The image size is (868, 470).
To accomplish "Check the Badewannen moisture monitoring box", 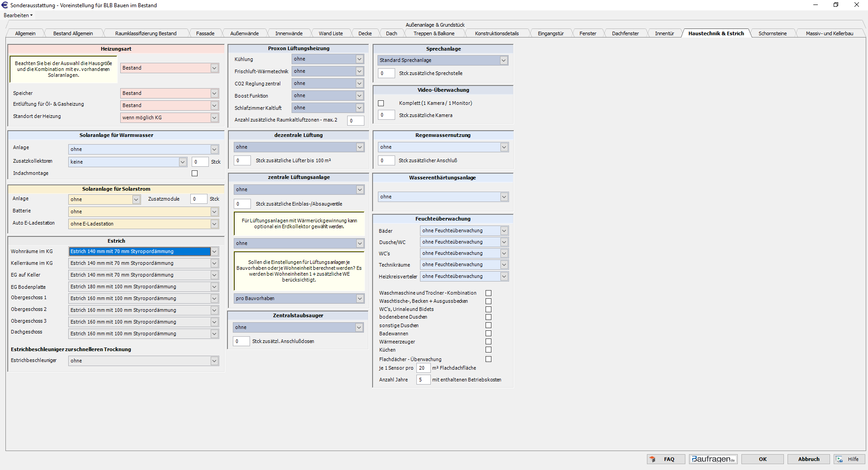I will (x=488, y=334).
